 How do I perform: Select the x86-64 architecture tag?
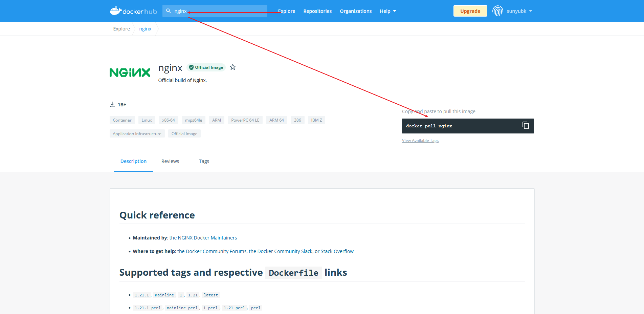168,120
